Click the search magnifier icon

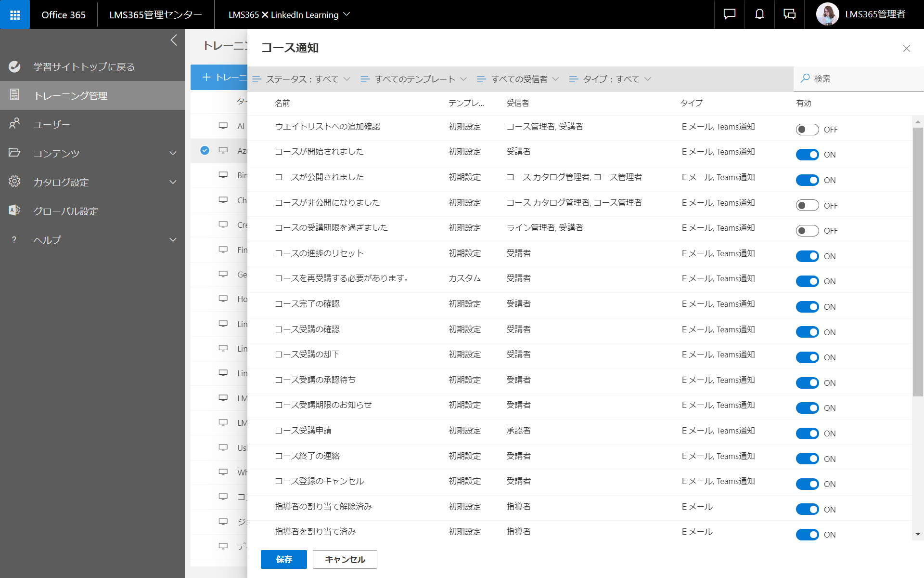tap(805, 79)
